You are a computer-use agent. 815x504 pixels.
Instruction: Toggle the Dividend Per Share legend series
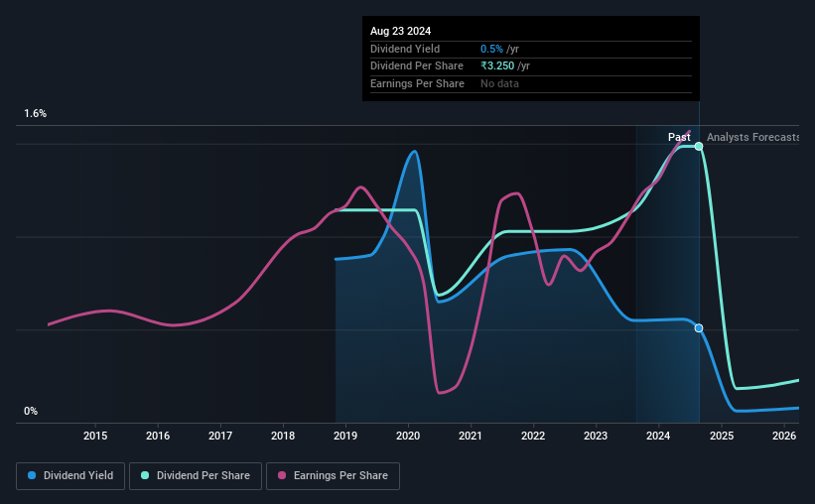click(x=196, y=476)
